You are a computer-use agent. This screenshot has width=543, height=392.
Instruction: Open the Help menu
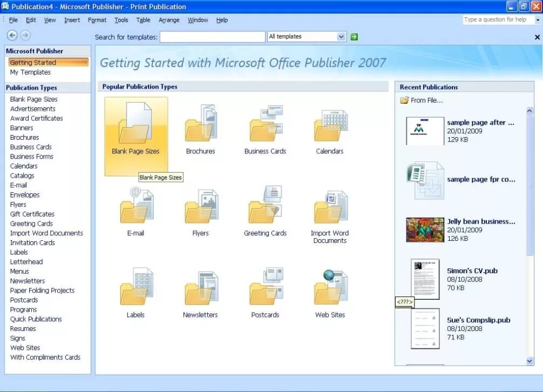pyautogui.click(x=222, y=20)
